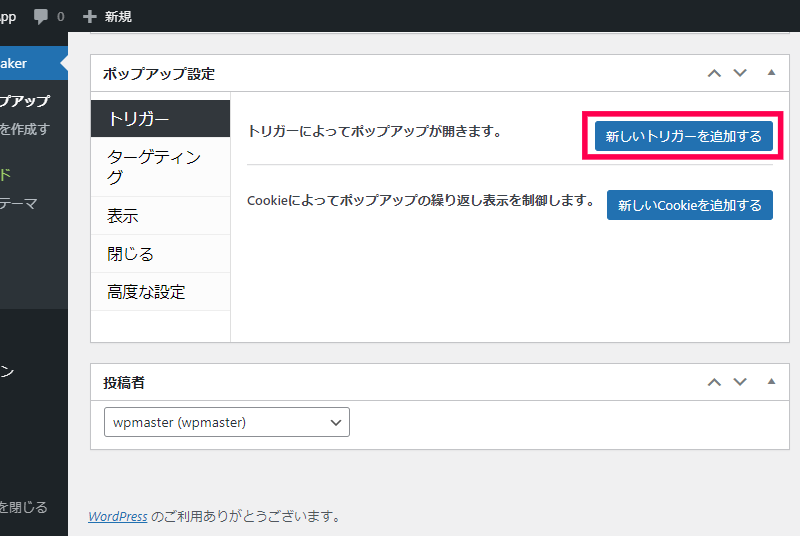The image size is (800, 536).
Task: Click the sidebar を閉じる collapse menu item
Action: click(x=23, y=507)
